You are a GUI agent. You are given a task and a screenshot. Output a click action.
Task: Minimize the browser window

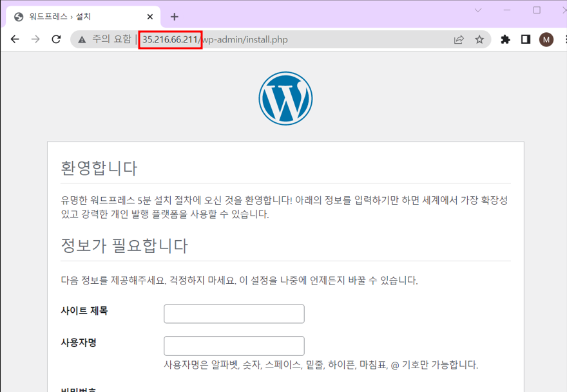[x=507, y=10]
